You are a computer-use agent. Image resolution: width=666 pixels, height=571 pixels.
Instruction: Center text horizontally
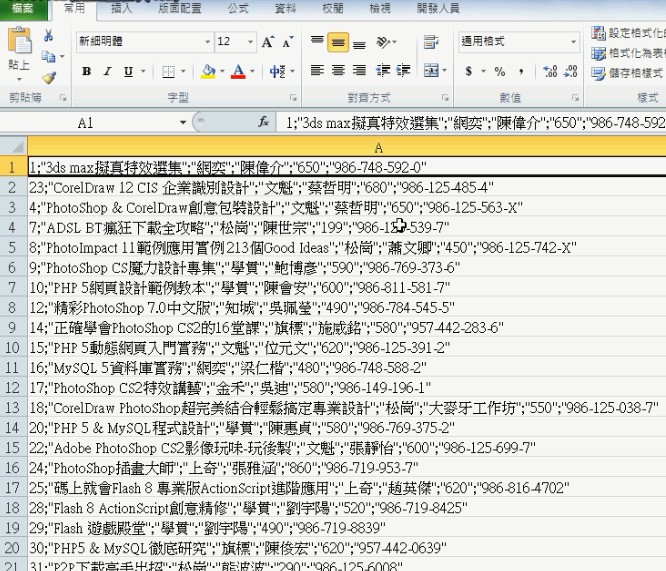(338, 70)
